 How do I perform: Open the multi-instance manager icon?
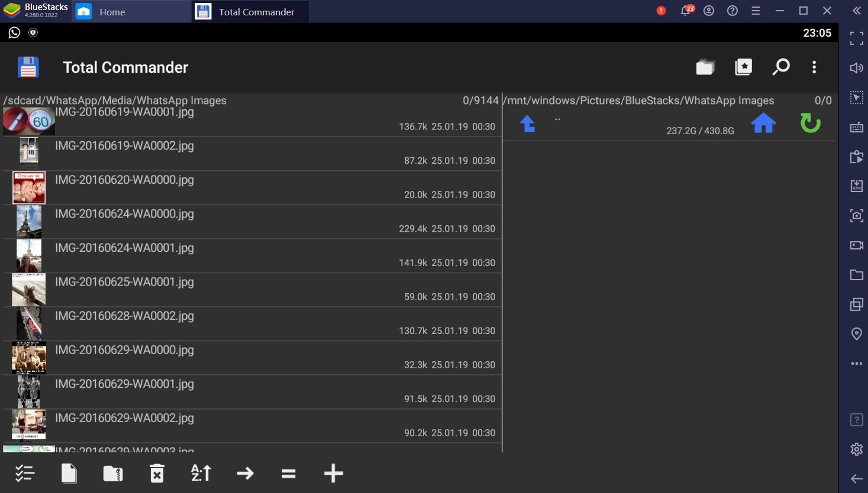[856, 304]
